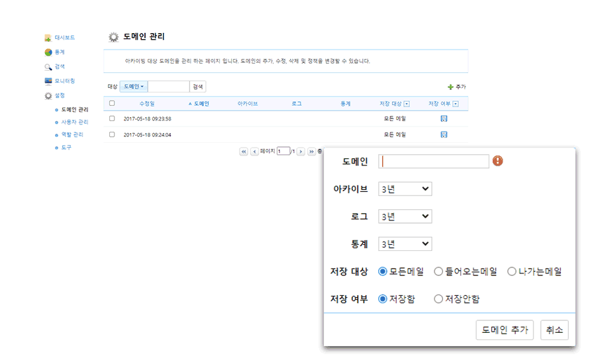Open 사용자 관리 in the settings submenu
The height and width of the screenshot is (364, 596).
(74, 122)
